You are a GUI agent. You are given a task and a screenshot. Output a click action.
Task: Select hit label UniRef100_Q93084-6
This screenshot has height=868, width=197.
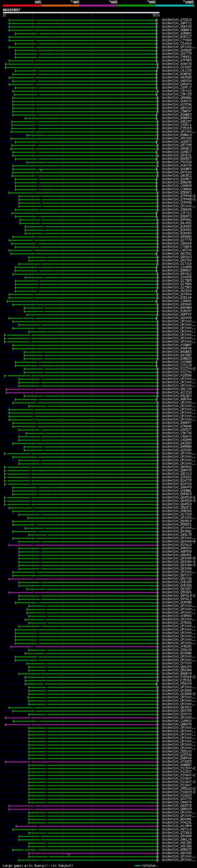[179, 542]
